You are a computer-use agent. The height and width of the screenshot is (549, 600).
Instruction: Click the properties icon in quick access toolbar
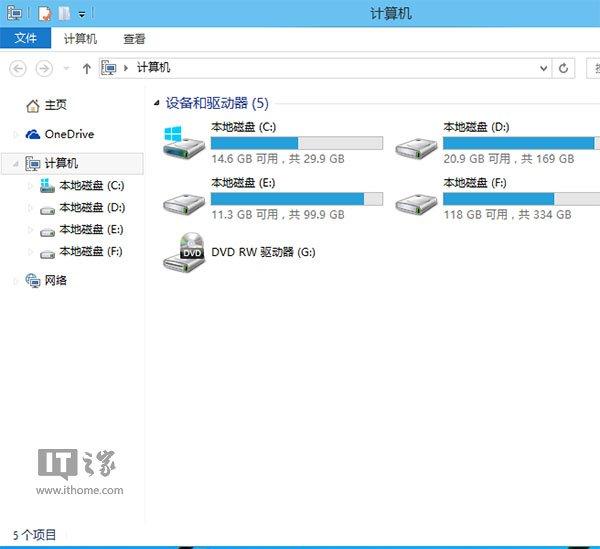pos(44,13)
